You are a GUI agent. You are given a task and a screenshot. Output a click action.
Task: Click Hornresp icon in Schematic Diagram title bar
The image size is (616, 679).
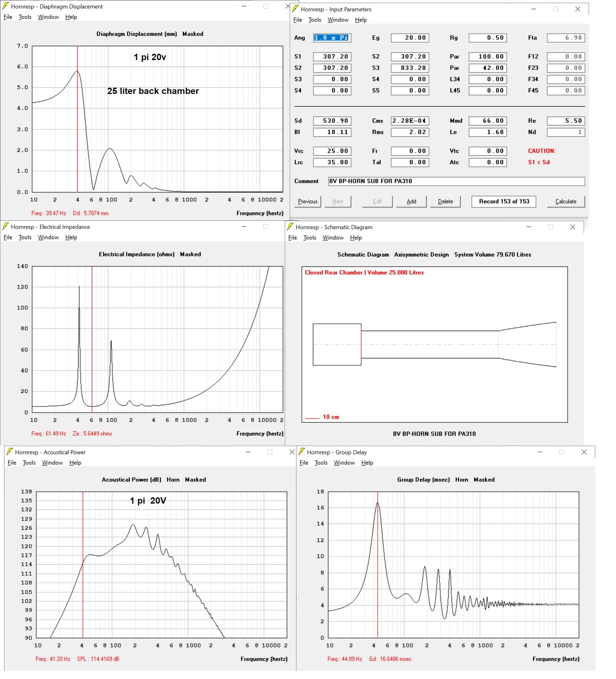(291, 227)
